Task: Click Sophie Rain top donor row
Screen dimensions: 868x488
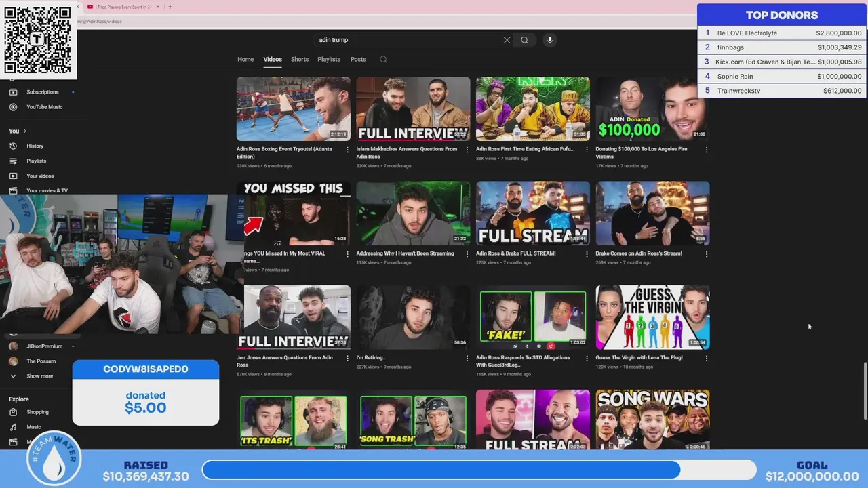Action: [782, 77]
